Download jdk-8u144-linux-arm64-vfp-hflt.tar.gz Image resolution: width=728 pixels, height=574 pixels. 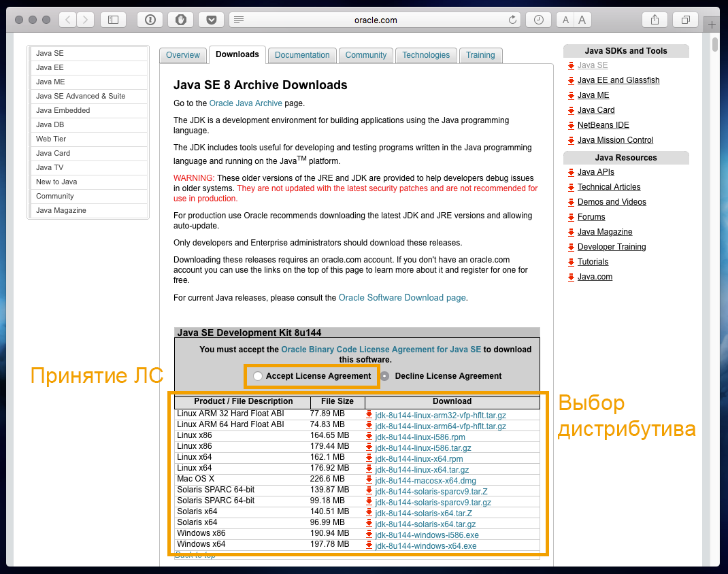(441, 426)
